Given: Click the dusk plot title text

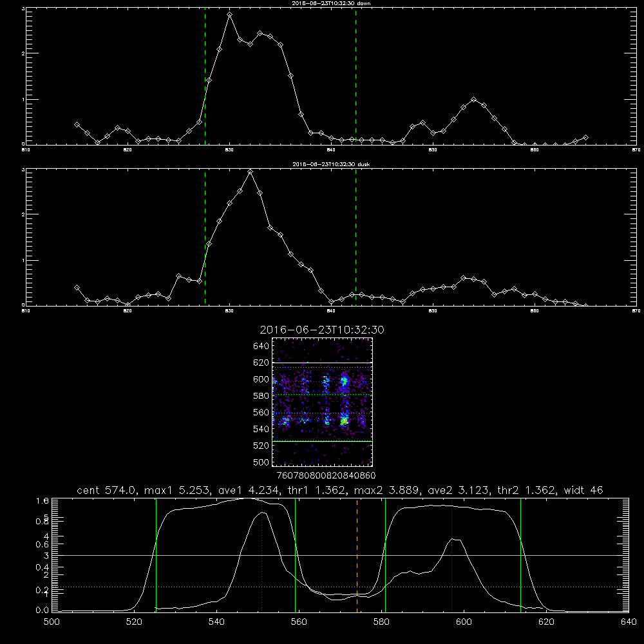Looking at the screenshot, I should 331,164.
